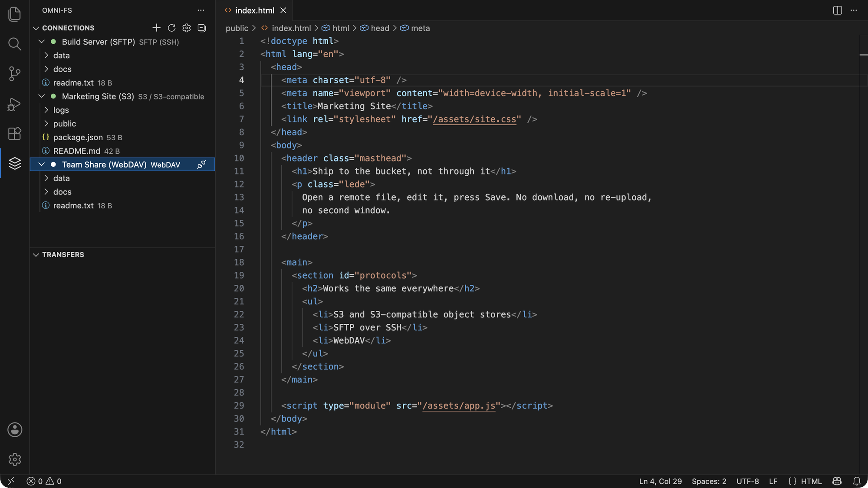Image resolution: width=868 pixels, height=488 pixels.
Task: Open the Search view in activity bar
Action: click(x=15, y=43)
